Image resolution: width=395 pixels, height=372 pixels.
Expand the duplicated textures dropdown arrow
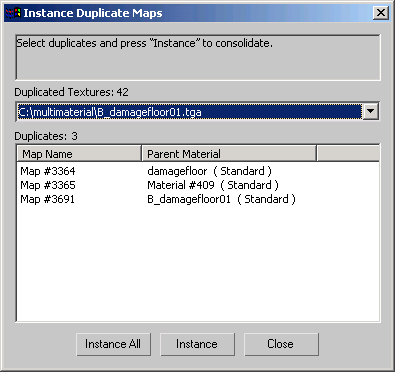click(x=371, y=111)
